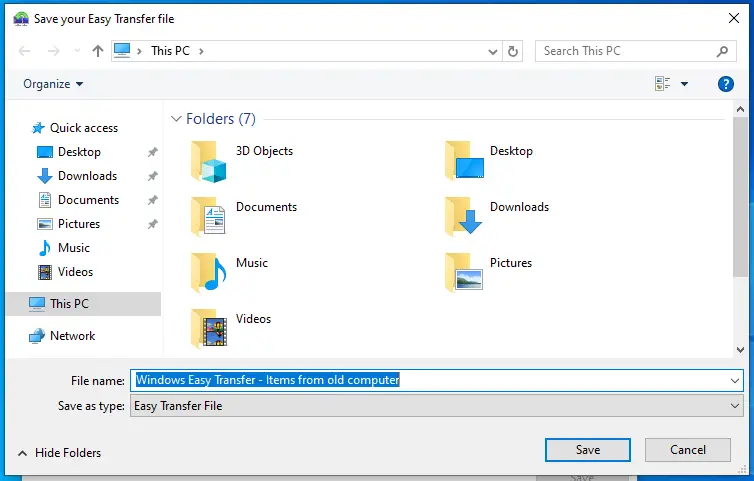Select the Pictures folder icon in main pane
The height and width of the screenshot is (481, 754).
click(x=464, y=272)
